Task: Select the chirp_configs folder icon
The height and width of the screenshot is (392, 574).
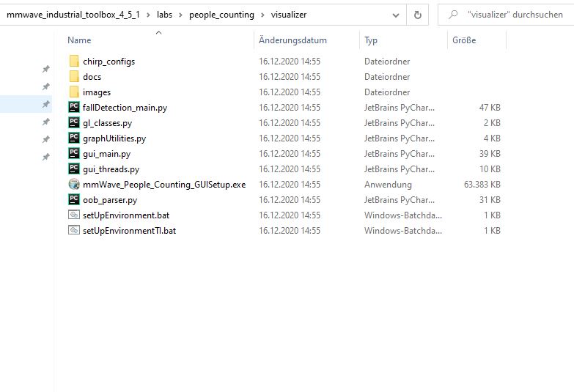Action: (x=74, y=61)
